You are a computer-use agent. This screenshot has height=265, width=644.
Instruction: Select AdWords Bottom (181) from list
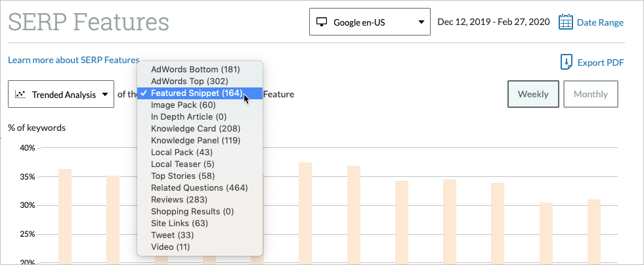[x=196, y=69]
